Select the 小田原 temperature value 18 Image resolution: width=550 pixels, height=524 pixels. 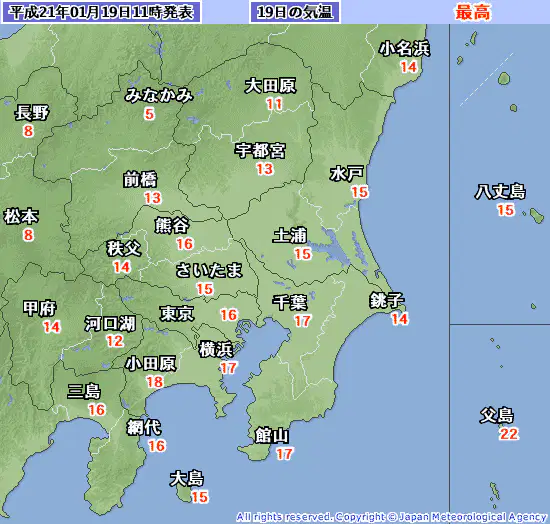155,382
